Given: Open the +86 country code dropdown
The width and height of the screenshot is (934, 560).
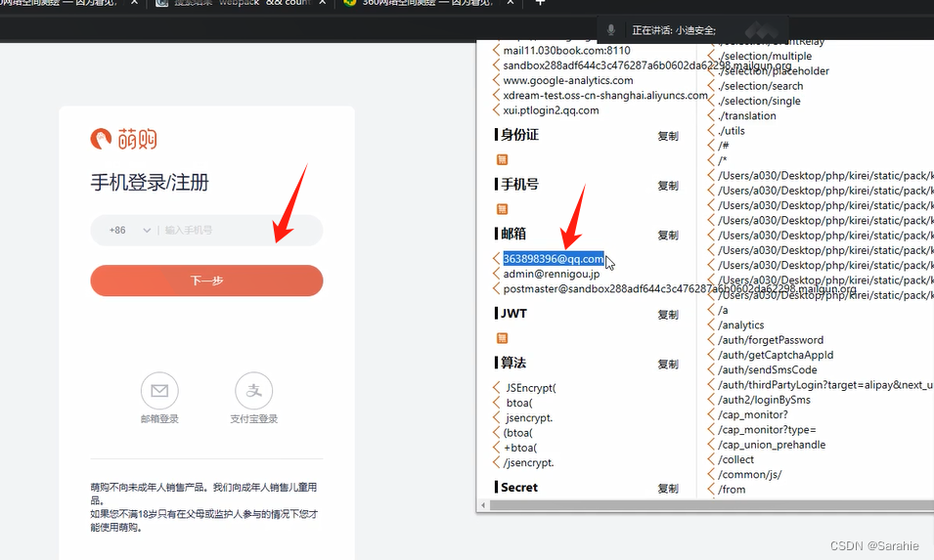Looking at the screenshot, I should pos(130,231).
